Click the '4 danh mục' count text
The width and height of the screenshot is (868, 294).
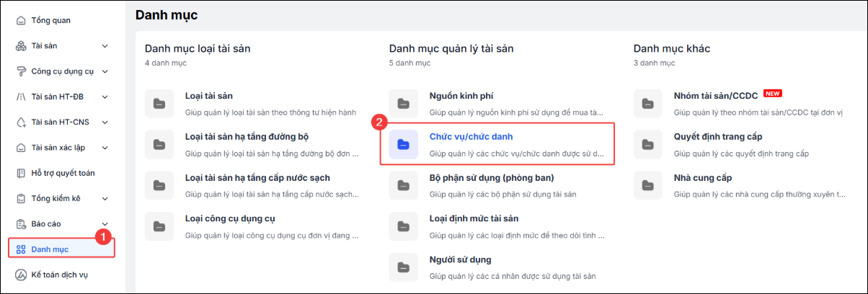165,63
